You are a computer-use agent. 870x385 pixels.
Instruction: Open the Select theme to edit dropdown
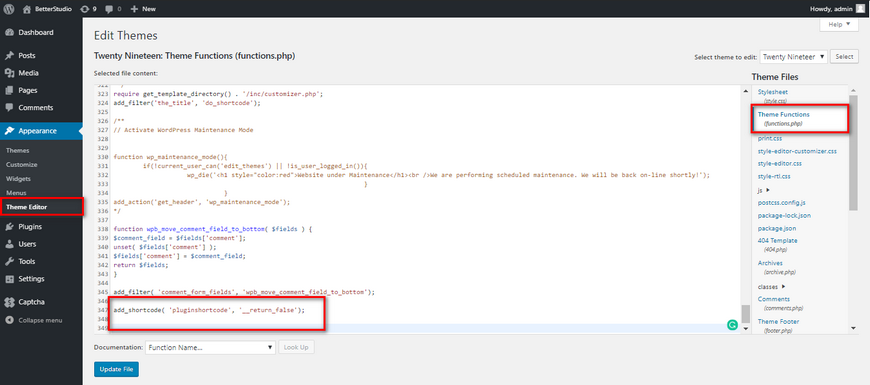pos(793,57)
